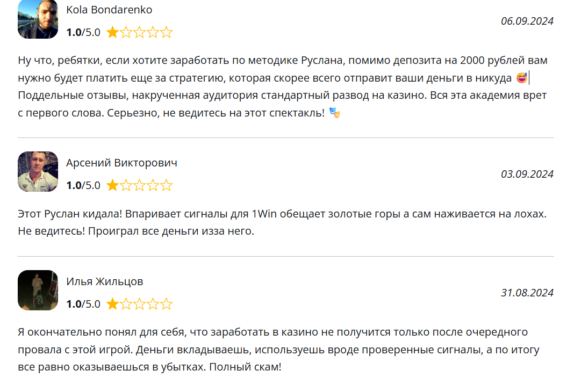Click the sweating smile emoji in first review
Screen dimensions: 574x392
tap(521, 78)
